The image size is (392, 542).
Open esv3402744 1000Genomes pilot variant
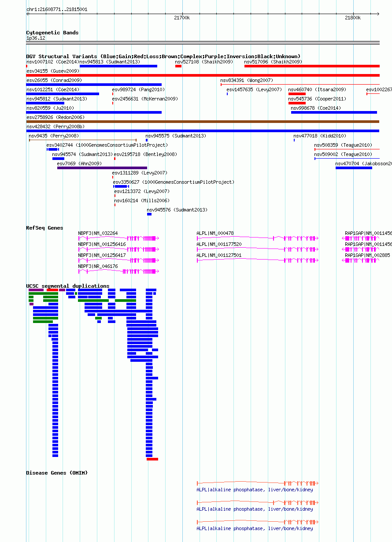pos(52,149)
